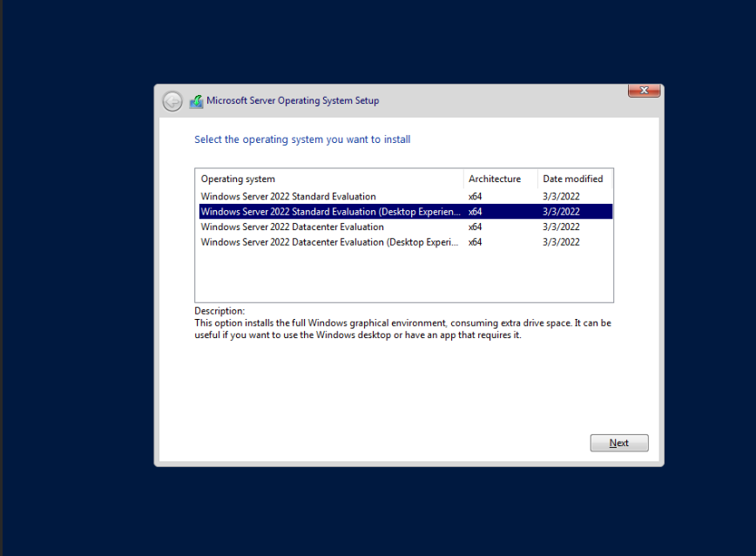
Task: Close the Operating System Setup window
Action: click(644, 91)
